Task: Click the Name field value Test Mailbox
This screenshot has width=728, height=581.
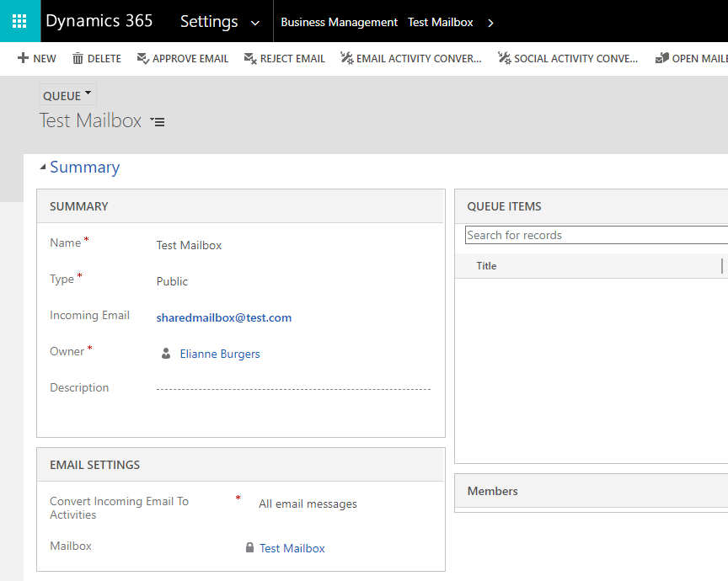Action: 189,245
